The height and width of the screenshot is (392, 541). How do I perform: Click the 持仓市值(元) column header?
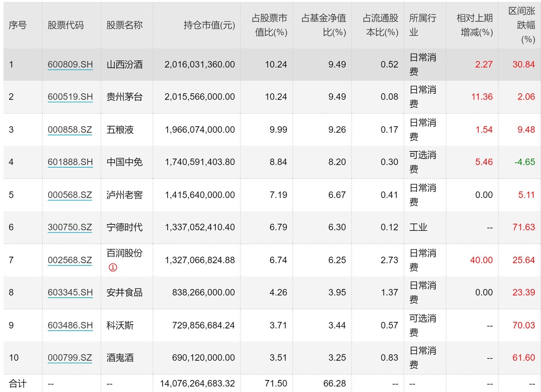[x=209, y=25]
